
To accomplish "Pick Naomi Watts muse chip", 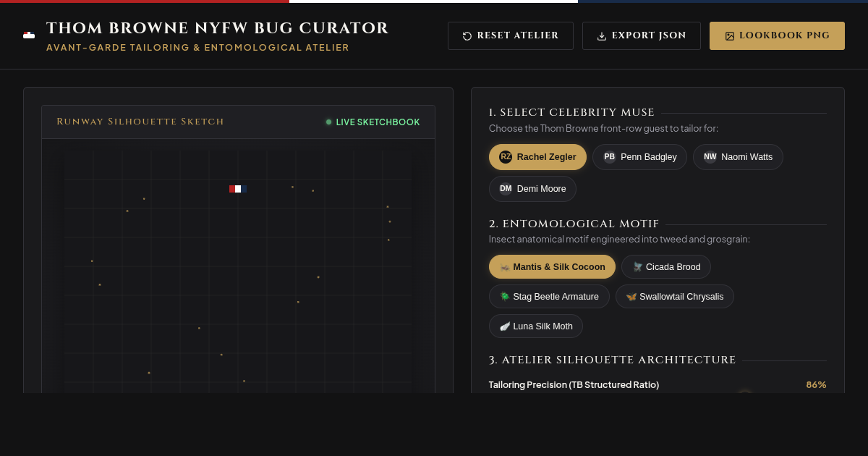I will (738, 157).
